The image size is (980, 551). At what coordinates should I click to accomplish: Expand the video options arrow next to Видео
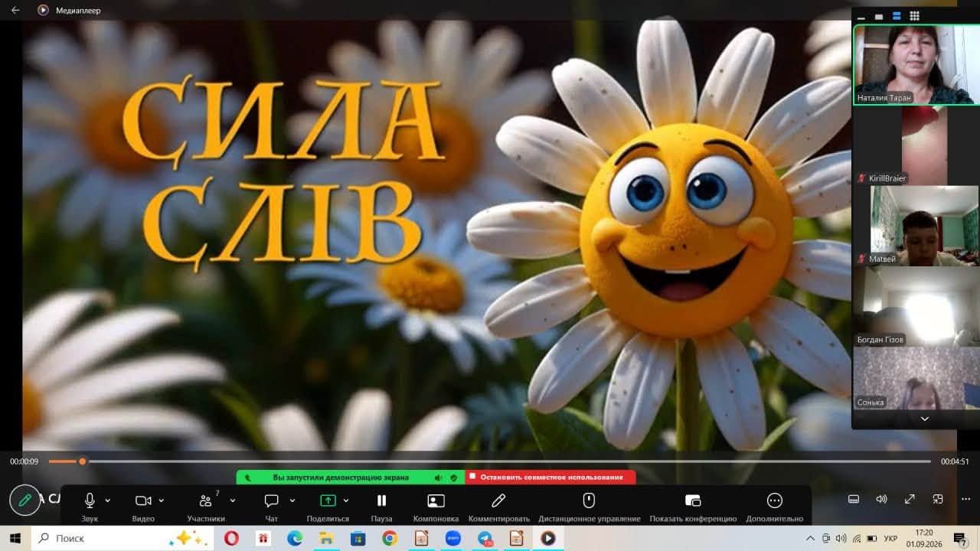point(161,500)
